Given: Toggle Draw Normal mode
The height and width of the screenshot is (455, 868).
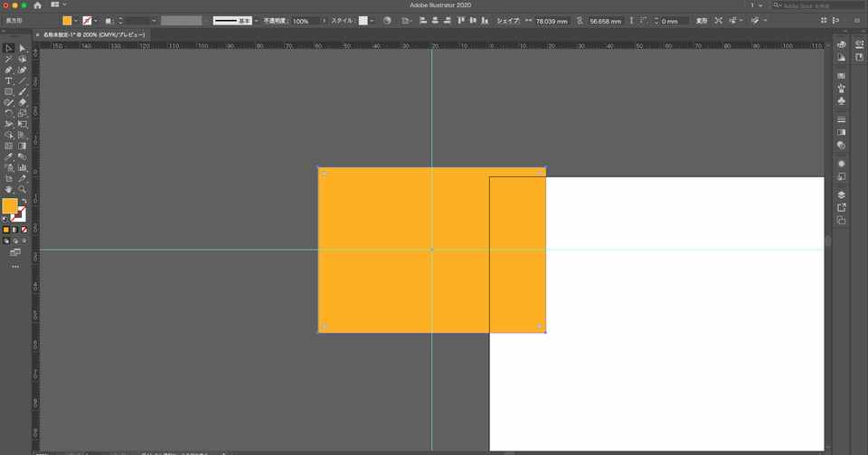Looking at the screenshot, I should pos(6,242).
